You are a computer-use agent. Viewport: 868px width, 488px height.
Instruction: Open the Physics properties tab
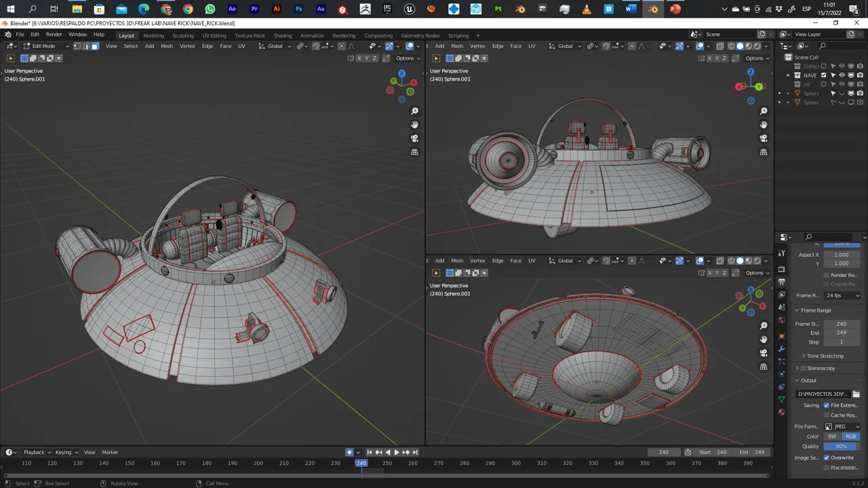782,374
